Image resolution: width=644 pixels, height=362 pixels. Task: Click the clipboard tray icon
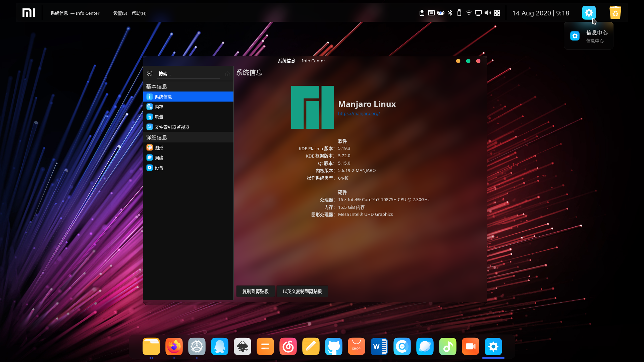pyautogui.click(x=422, y=13)
